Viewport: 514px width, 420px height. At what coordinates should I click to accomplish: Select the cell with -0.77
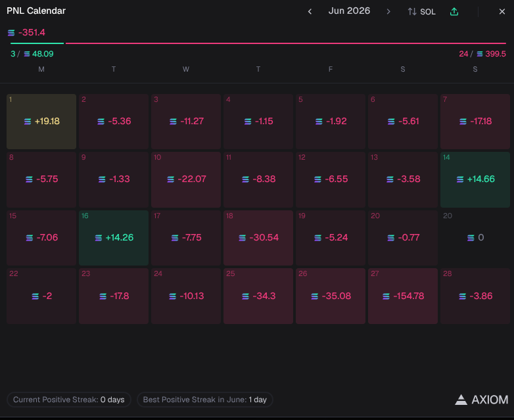pyautogui.click(x=403, y=238)
